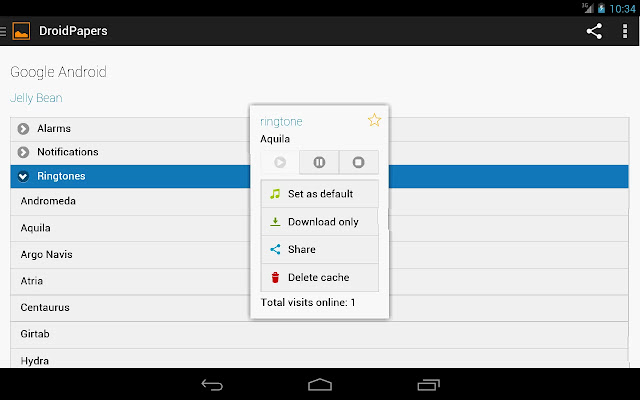Select Download only option
Viewport: 640px width, 400px height.
pyautogui.click(x=320, y=222)
